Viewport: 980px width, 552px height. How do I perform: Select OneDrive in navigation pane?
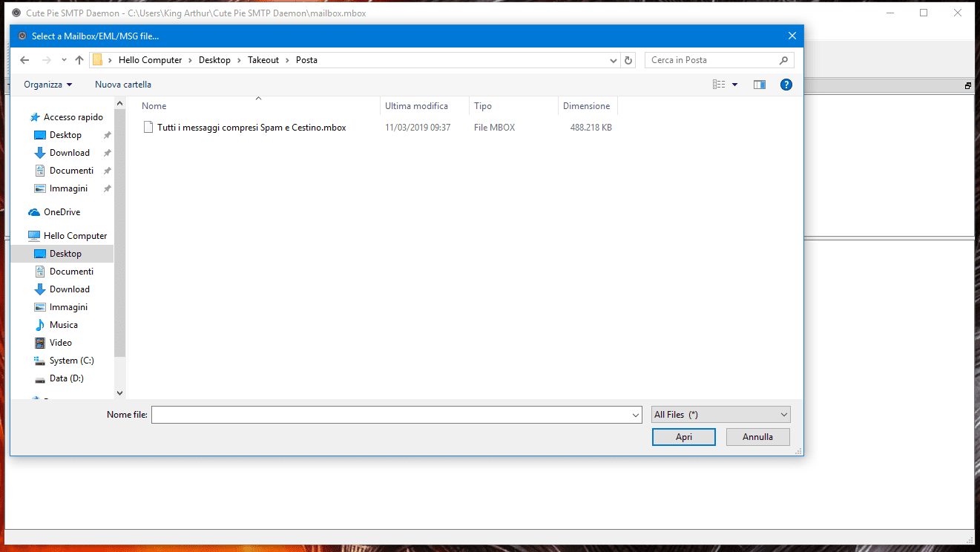point(62,212)
